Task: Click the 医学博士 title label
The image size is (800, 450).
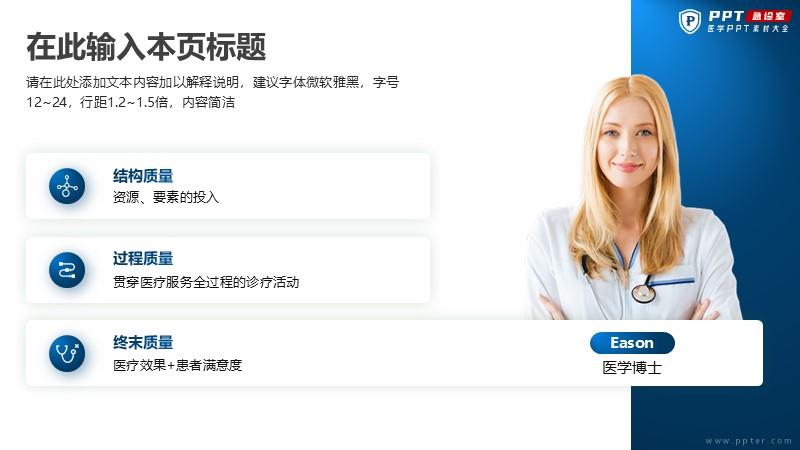Action: pyautogui.click(x=632, y=368)
